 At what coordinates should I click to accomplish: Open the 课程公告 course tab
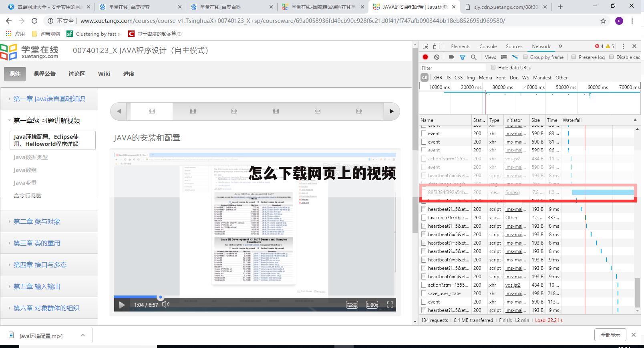point(44,74)
